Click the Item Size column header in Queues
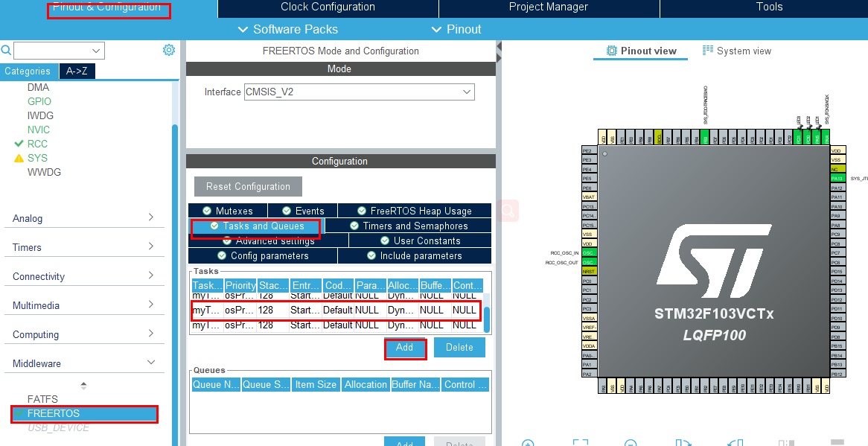 click(x=316, y=385)
